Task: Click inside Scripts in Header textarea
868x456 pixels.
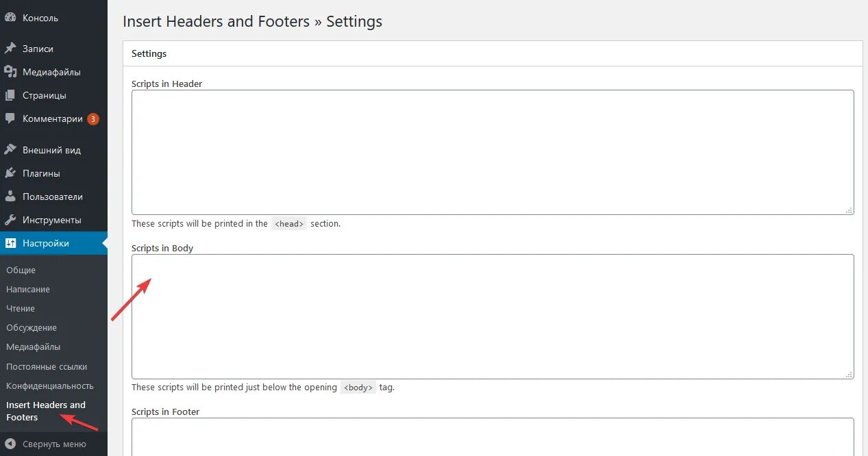Action: [492, 152]
